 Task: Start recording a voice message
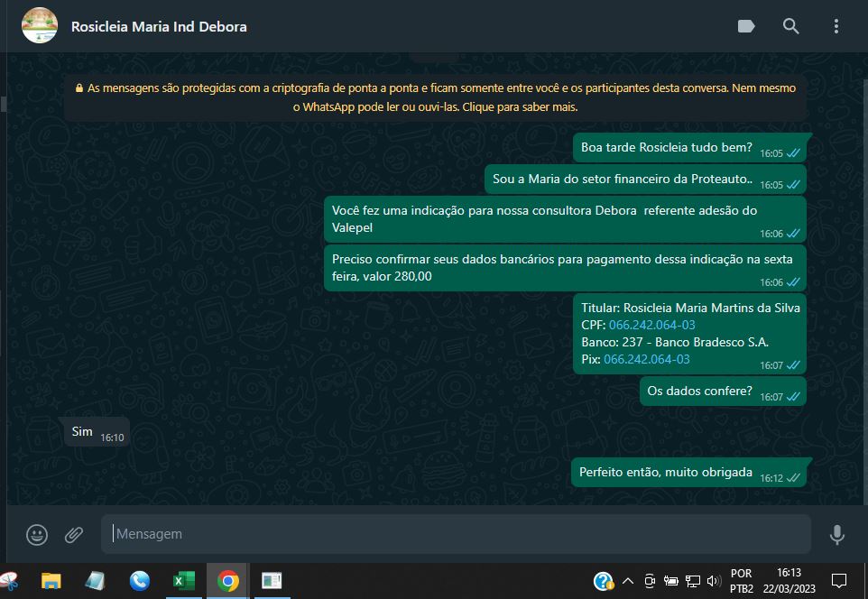point(836,535)
